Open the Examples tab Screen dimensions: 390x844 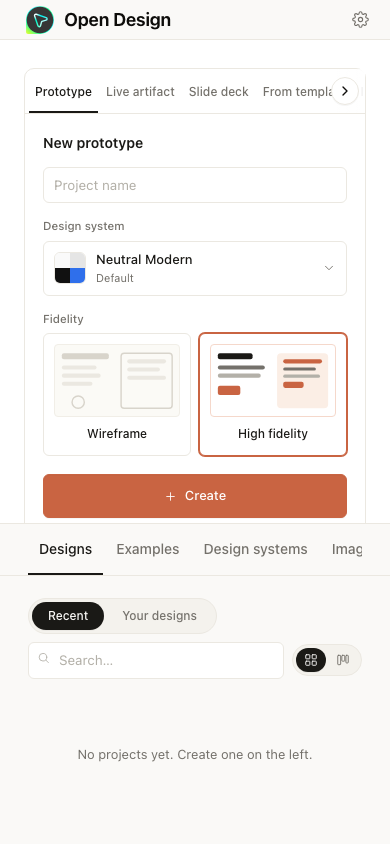coord(148,550)
